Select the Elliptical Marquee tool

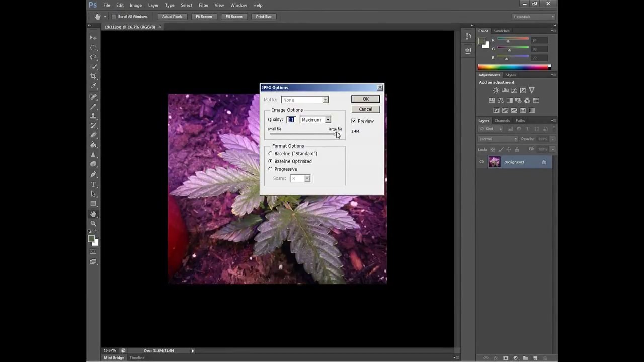coord(93,48)
